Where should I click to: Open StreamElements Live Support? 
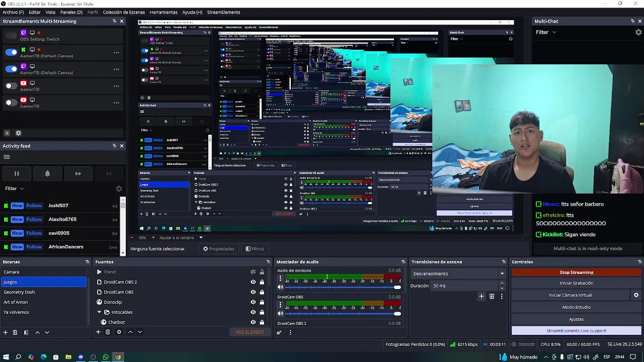pos(577,331)
